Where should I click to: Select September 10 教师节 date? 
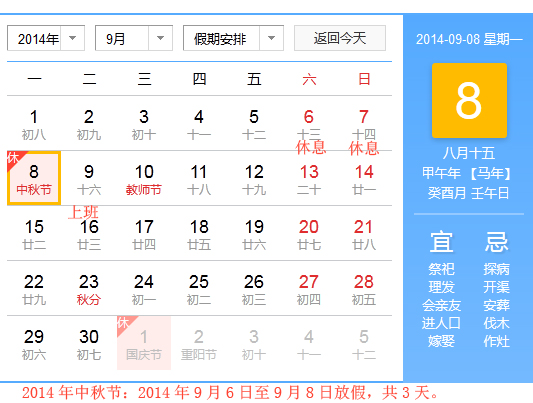144,179
